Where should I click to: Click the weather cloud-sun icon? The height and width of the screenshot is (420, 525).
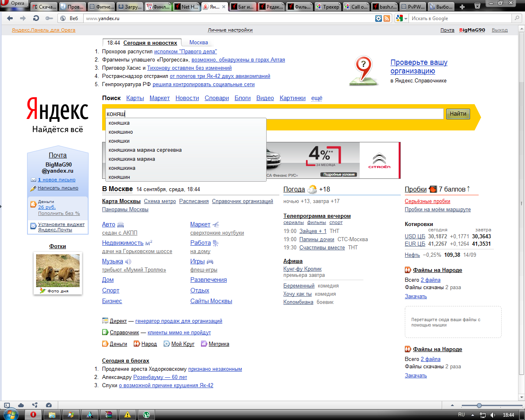(x=312, y=189)
